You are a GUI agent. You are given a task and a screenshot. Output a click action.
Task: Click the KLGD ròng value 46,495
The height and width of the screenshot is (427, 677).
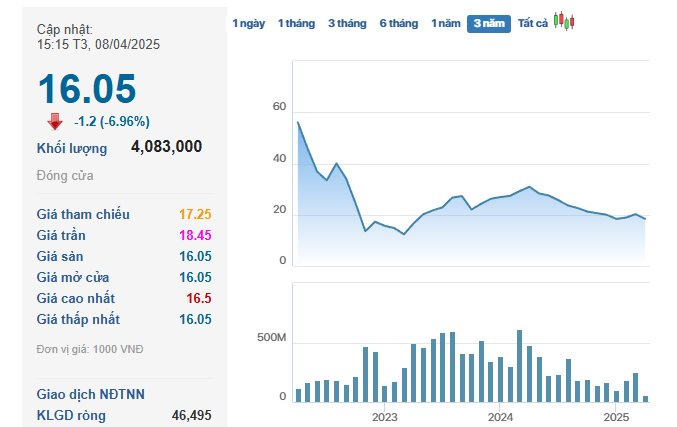point(192,415)
